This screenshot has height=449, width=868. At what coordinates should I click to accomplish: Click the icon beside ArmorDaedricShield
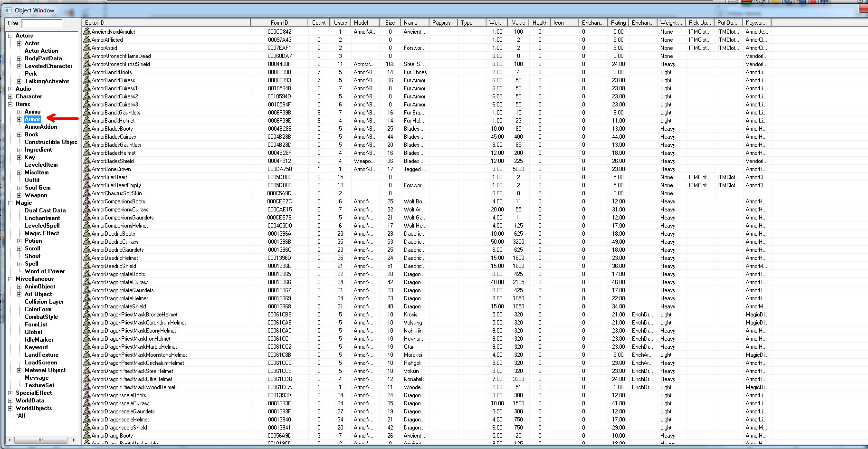[87, 266]
